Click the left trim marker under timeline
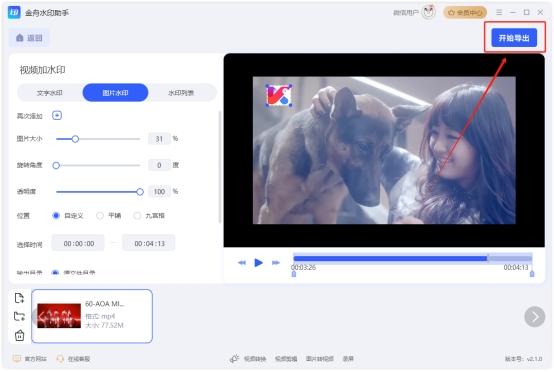The height and width of the screenshot is (372, 554). [294, 274]
